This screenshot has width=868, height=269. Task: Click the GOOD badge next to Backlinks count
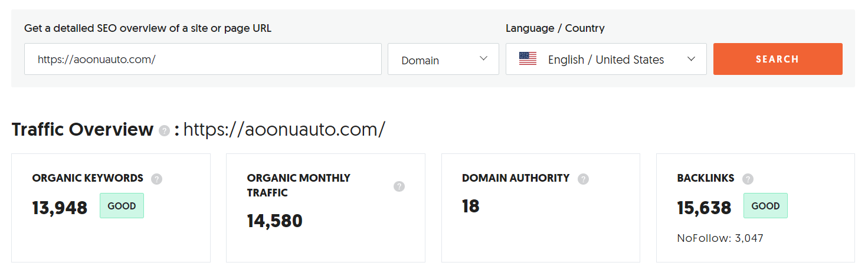(765, 206)
